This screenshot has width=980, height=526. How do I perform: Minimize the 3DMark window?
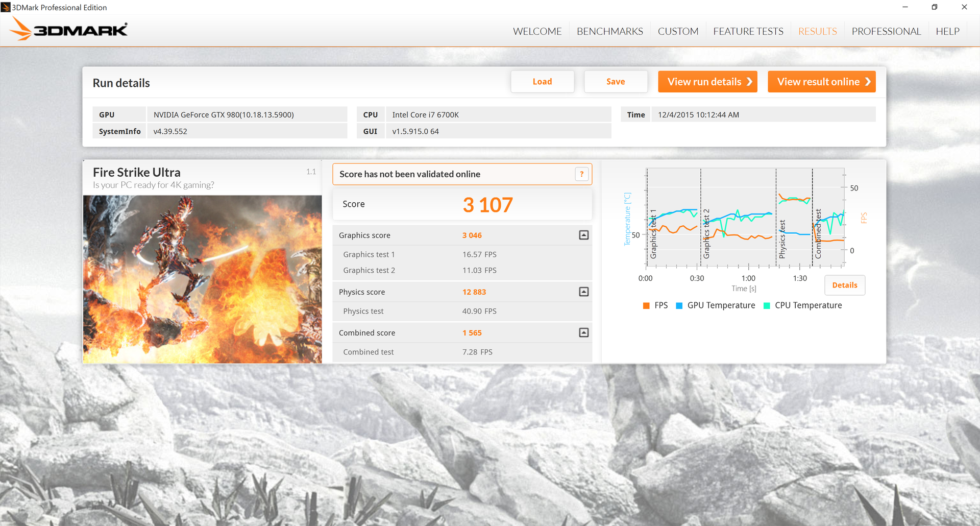(x=905, y=7)
